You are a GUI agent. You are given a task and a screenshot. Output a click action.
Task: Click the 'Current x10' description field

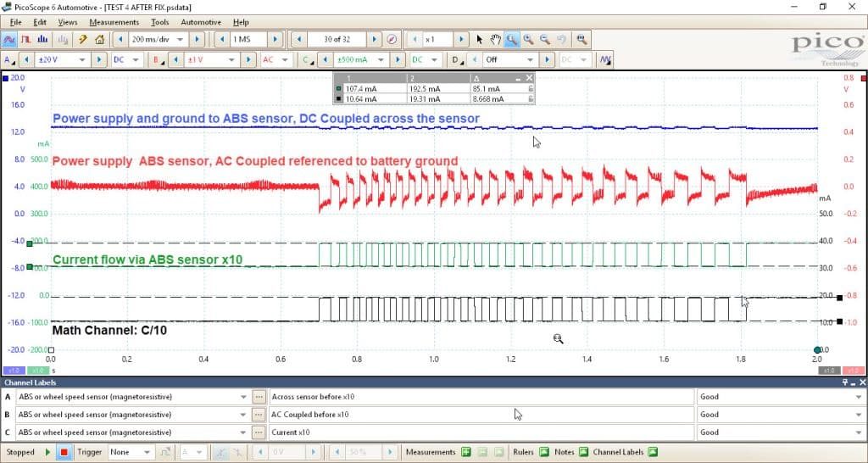coord(481,432)
